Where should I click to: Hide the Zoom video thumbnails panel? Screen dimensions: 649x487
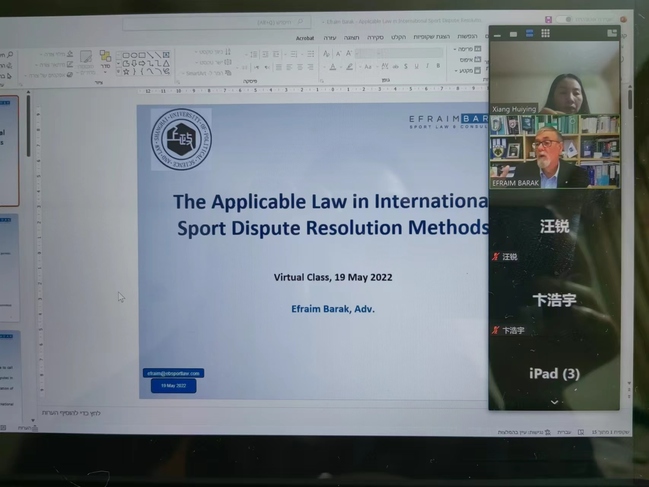tap(499, 33)
